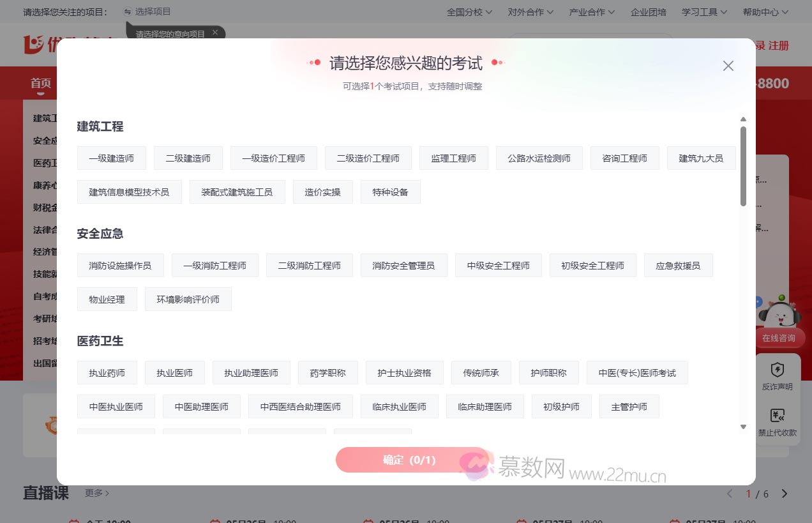
Task: Select 消防设施操作员 under 安全应急
Action: [x=120, y=265]
